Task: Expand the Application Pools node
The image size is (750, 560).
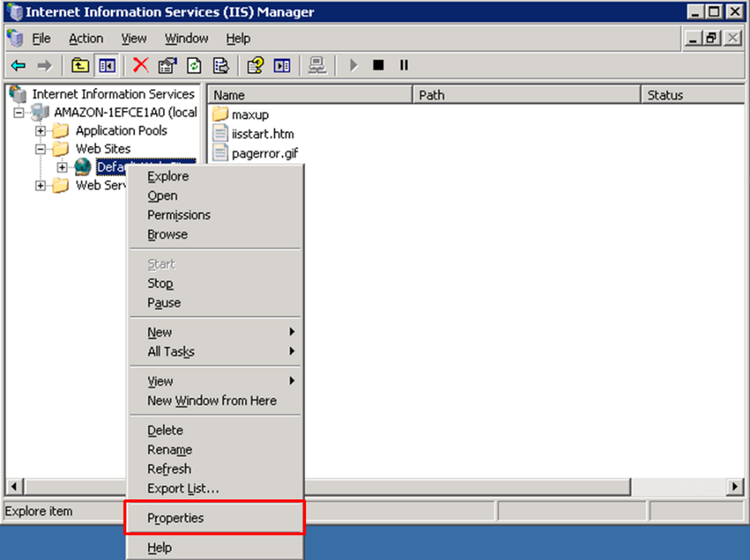Action: [x=40, y=131]
